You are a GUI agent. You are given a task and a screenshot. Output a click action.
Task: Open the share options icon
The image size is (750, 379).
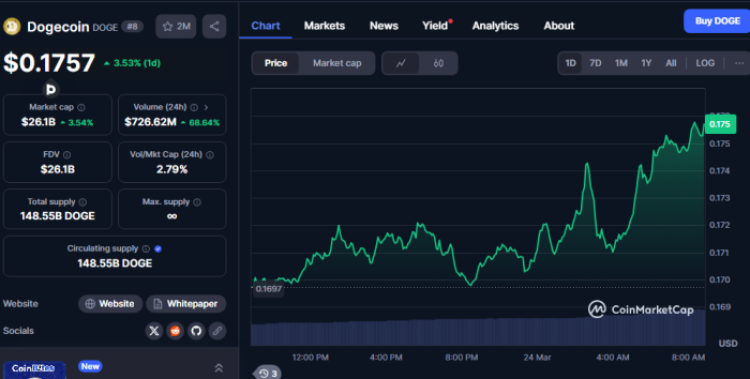point(214,26)
